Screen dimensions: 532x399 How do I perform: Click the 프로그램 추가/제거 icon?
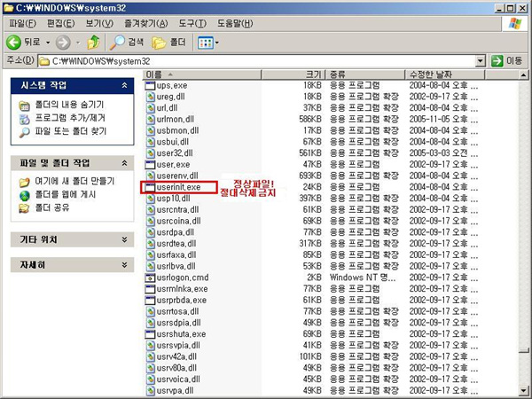tap(25, 119)
